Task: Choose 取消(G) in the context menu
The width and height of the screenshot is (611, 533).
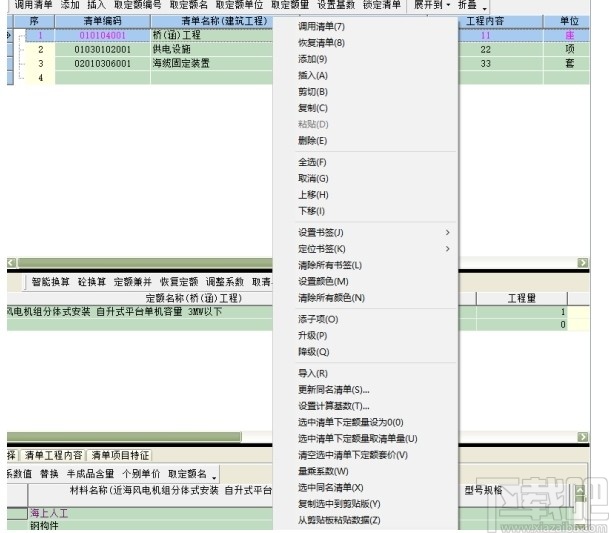Action: click(313, 178)
